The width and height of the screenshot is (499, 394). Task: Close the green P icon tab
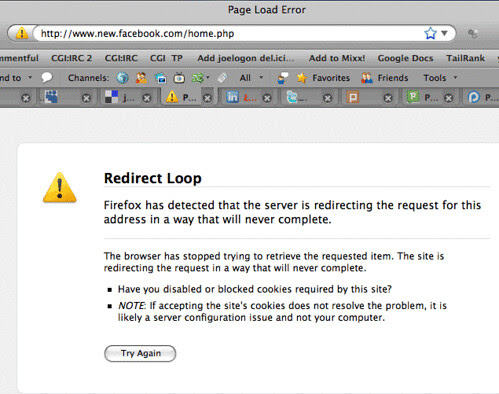(x=449, y=98)
